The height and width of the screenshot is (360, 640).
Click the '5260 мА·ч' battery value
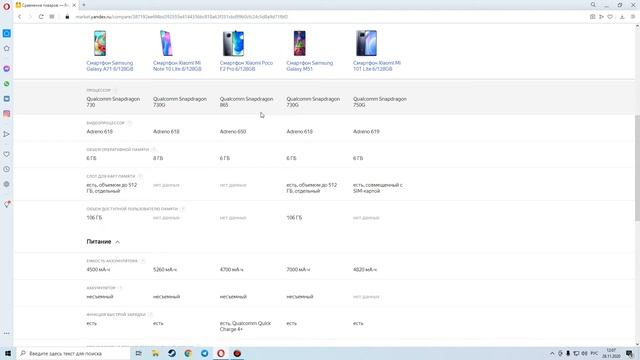point(165,269)
